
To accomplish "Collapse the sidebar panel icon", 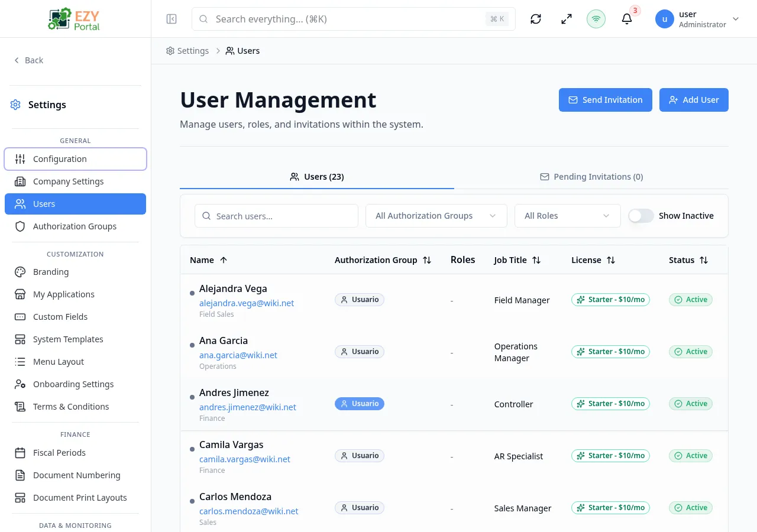I will (172, 19).
